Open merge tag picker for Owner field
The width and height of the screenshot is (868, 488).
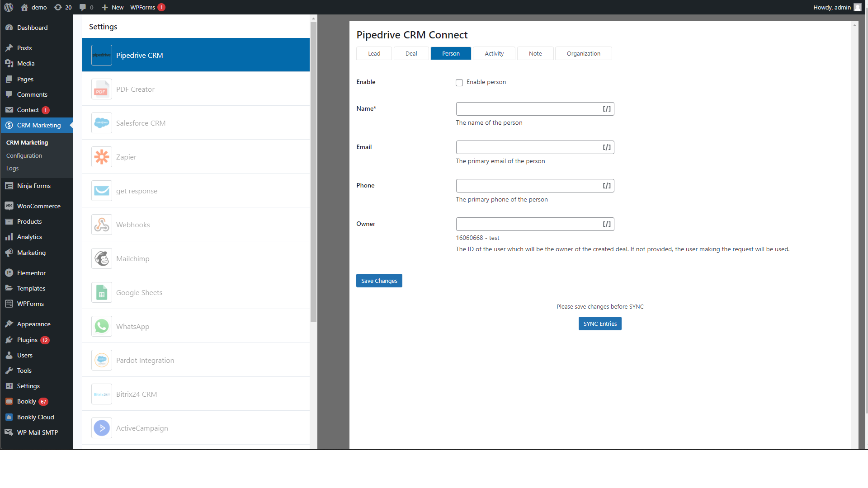pyautogui.click(x=607, y=224)
